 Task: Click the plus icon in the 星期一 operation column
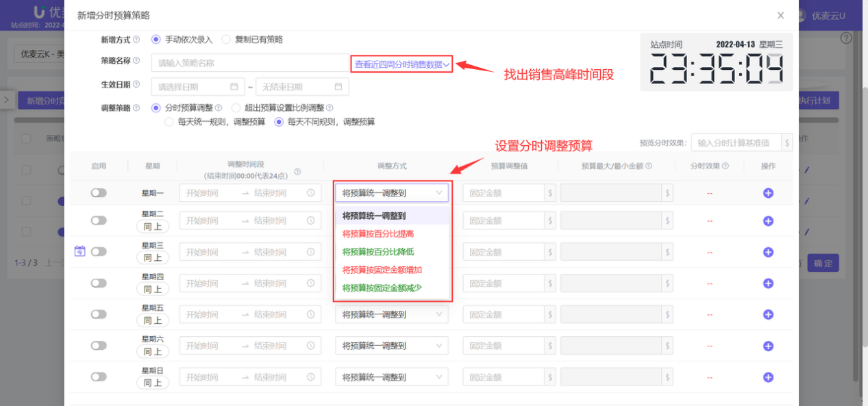point(767,192)
